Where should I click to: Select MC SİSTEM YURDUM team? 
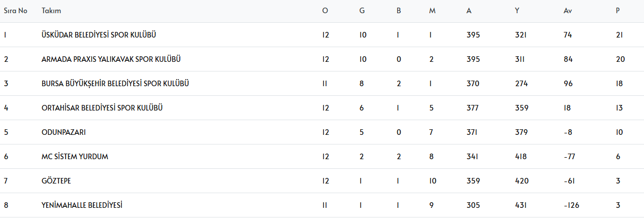click(75, 157)
